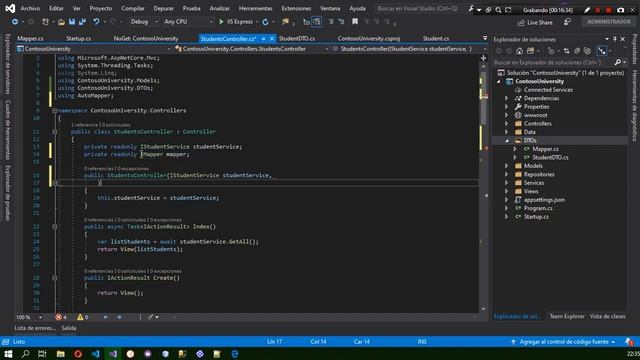The height and width of the screenshot is (360, 640).
Task: Open the Herramientas menu
Action: point(256,8)
